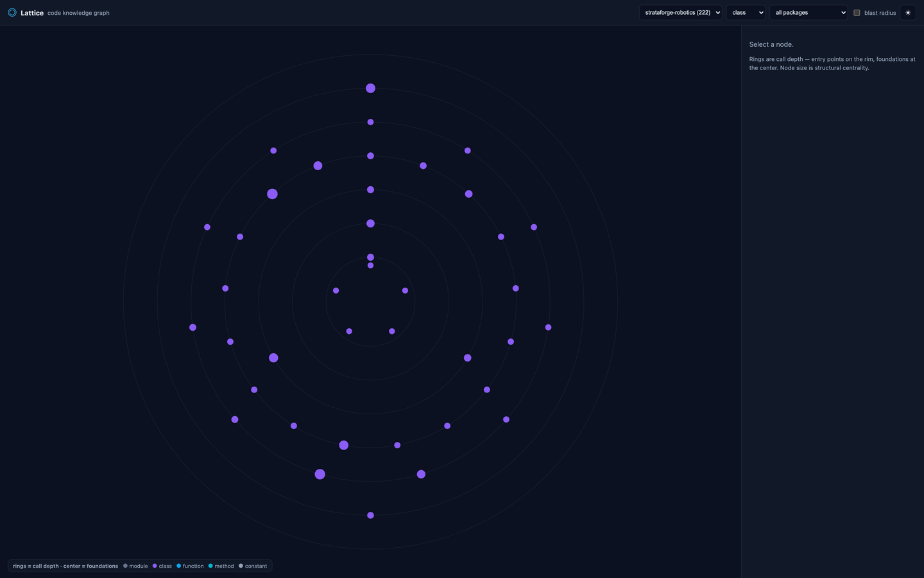The width and height of the screenshot is (924, 578).
Task: Select the topmost class node in the graph
Action: point(370,88)
